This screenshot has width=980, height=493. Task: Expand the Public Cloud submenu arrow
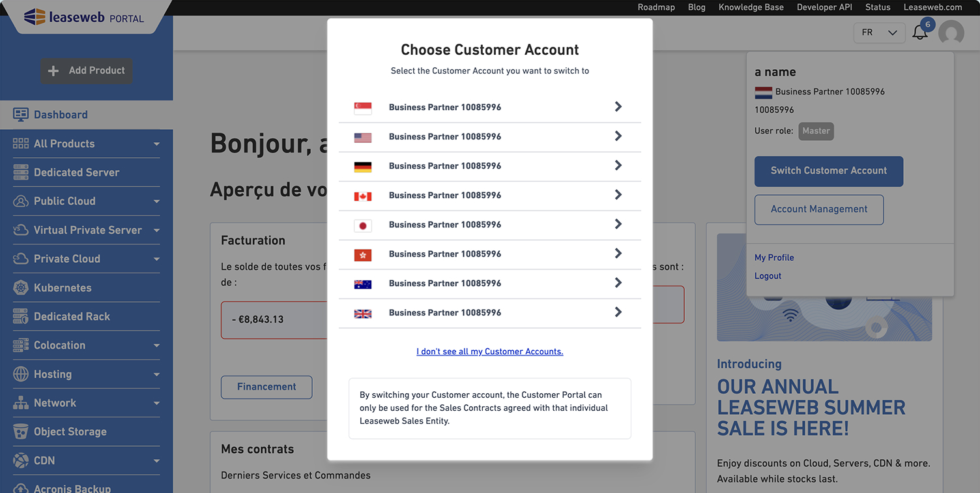(156, 202)
